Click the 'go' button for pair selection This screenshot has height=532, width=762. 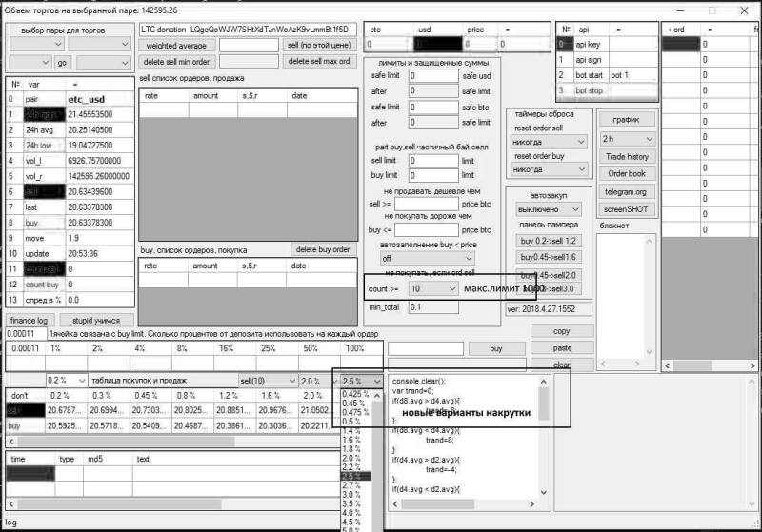[x=63, y=63]
